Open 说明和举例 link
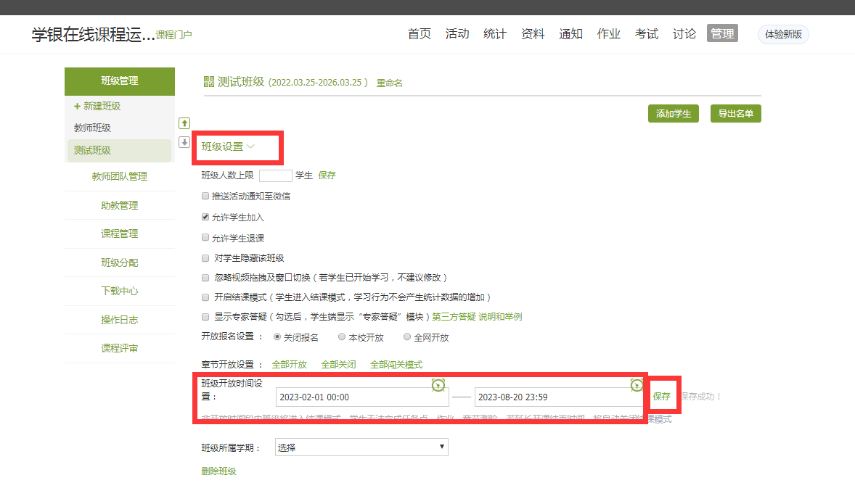The width and height of the screenshot is (855, 504). [x=500, y=317]
